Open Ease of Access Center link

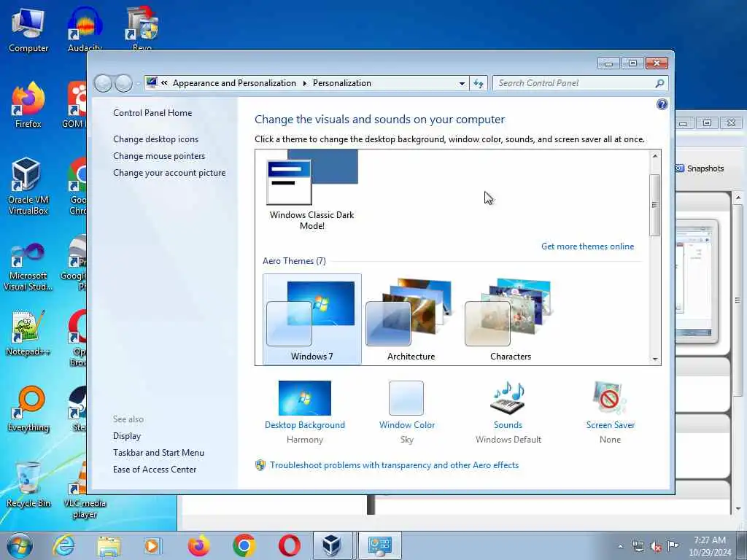(x=155, y=469)
